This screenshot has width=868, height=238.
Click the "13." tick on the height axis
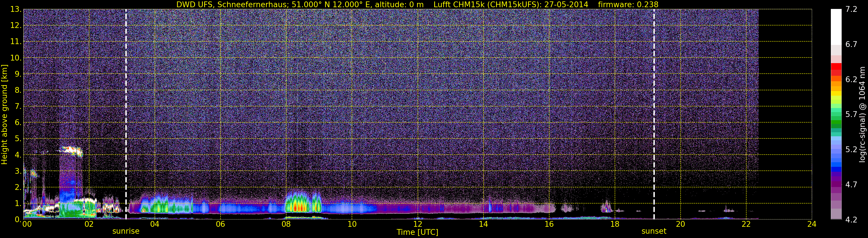[16, 9]
